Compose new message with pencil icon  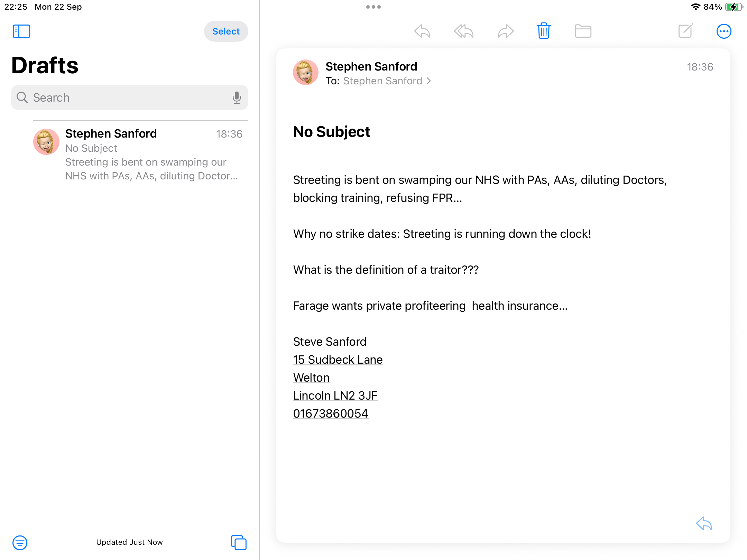pos(685,31)
